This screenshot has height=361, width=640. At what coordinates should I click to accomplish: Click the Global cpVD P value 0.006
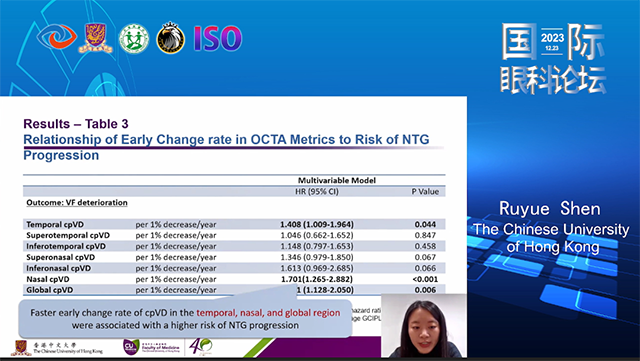(x=425, y=290)
